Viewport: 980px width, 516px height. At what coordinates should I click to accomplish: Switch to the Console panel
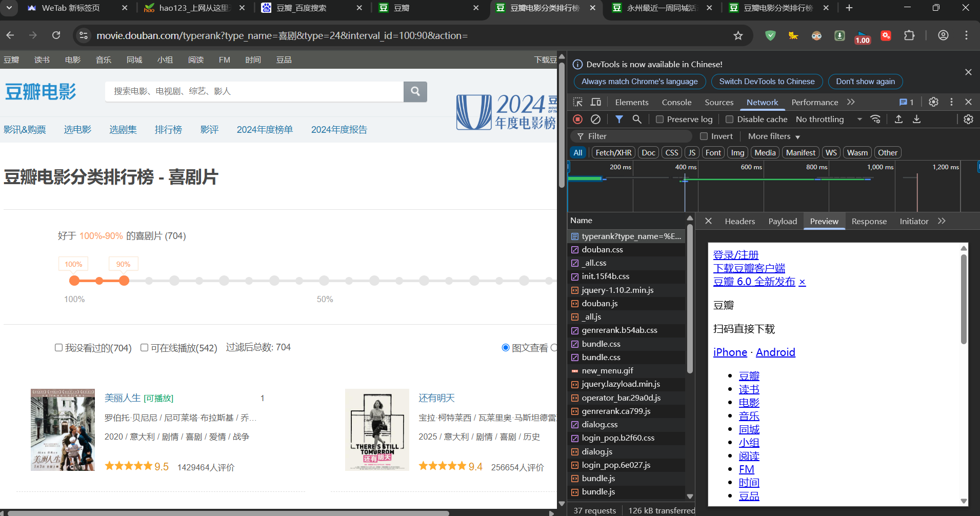(676, 103)
